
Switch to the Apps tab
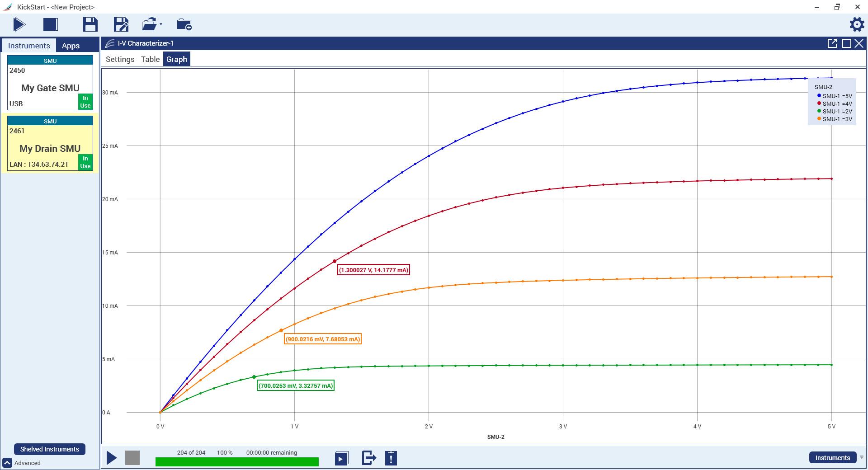click(x=71, y=45)
